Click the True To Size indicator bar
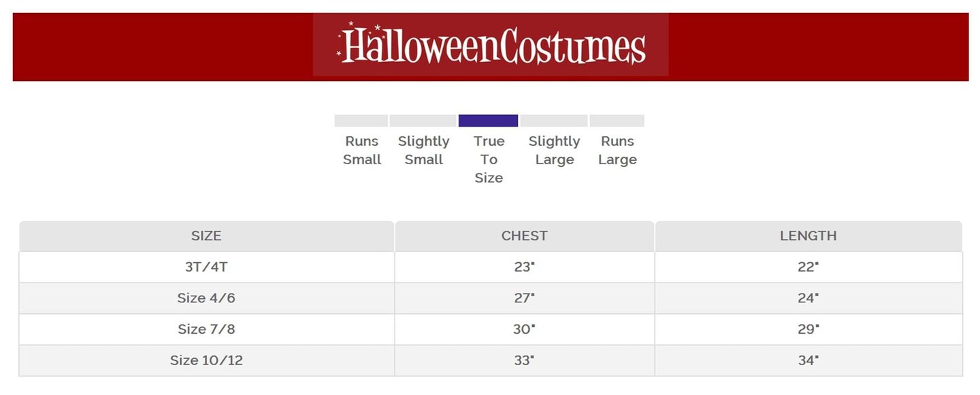 [x=488, y=121]
